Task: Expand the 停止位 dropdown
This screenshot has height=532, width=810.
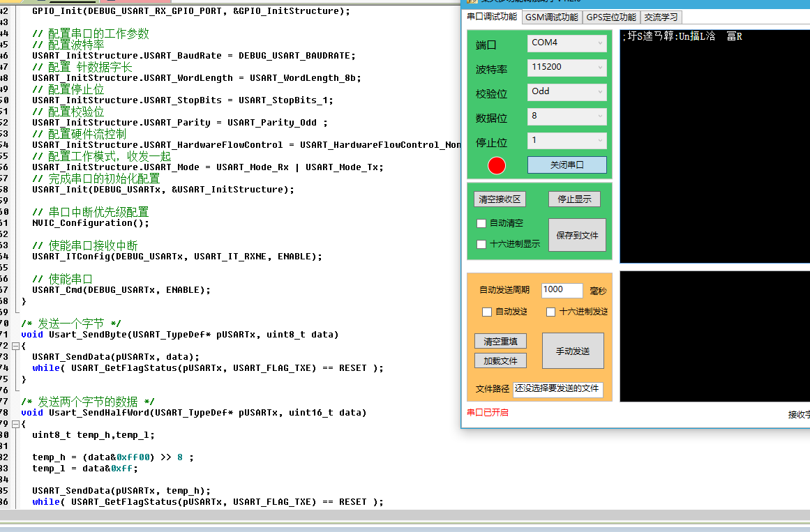Action: click(567, 141)
